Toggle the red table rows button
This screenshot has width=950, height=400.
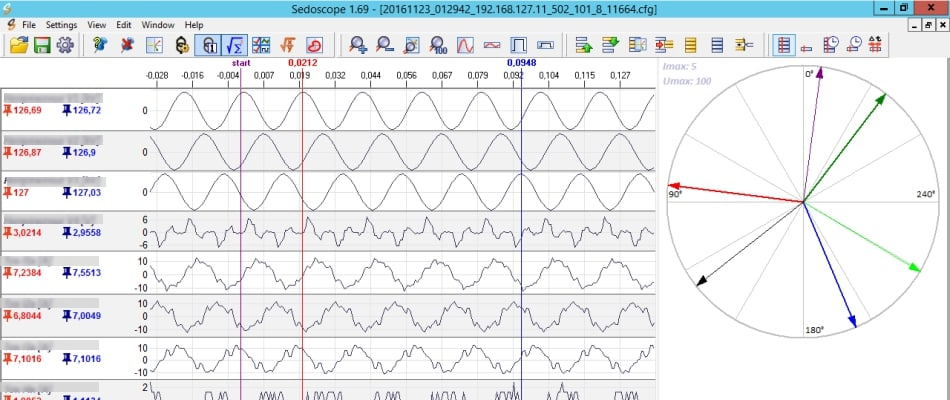coord(784,45)
